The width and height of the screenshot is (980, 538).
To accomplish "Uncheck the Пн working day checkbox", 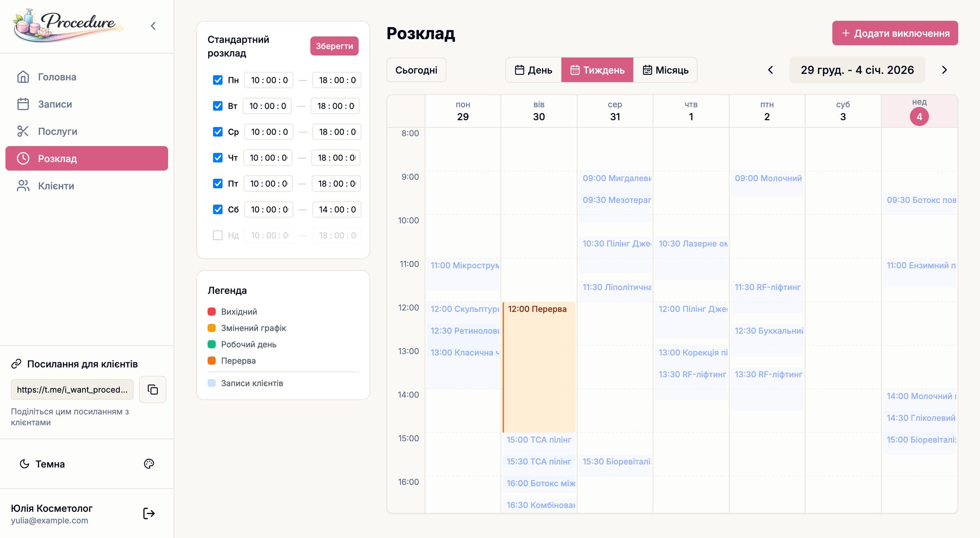I will [x=218, y=80].
